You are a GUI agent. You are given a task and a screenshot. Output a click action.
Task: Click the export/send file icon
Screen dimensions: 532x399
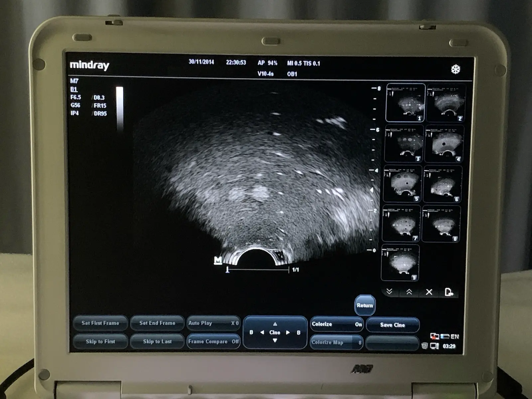449,292
